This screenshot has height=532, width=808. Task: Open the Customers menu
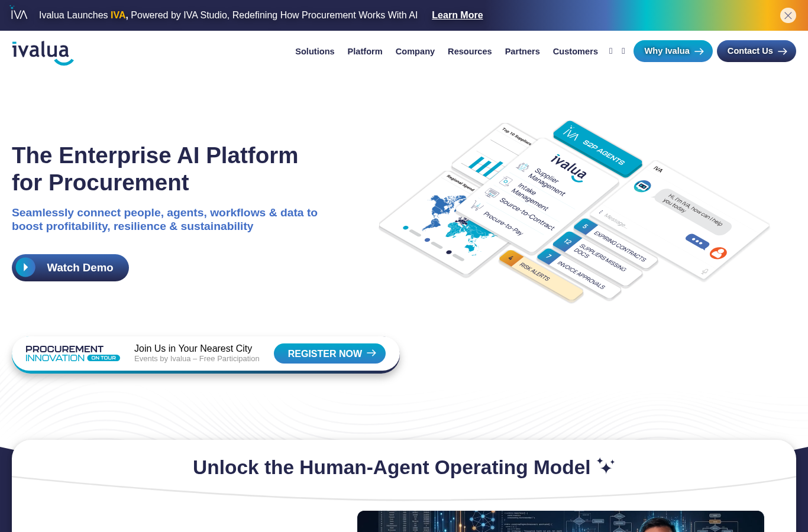576,51
